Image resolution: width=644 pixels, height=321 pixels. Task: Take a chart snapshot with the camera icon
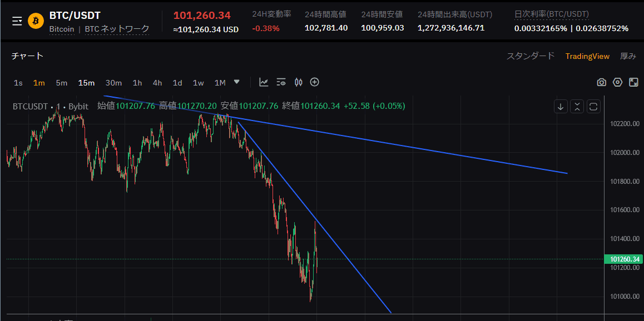[601, 82]
